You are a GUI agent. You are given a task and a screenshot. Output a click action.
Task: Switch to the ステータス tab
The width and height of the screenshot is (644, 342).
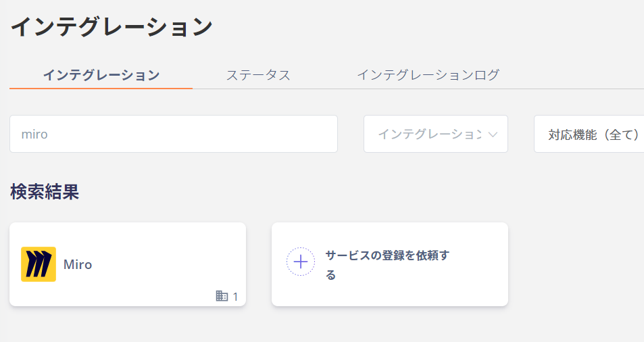[x=258, y=75]
